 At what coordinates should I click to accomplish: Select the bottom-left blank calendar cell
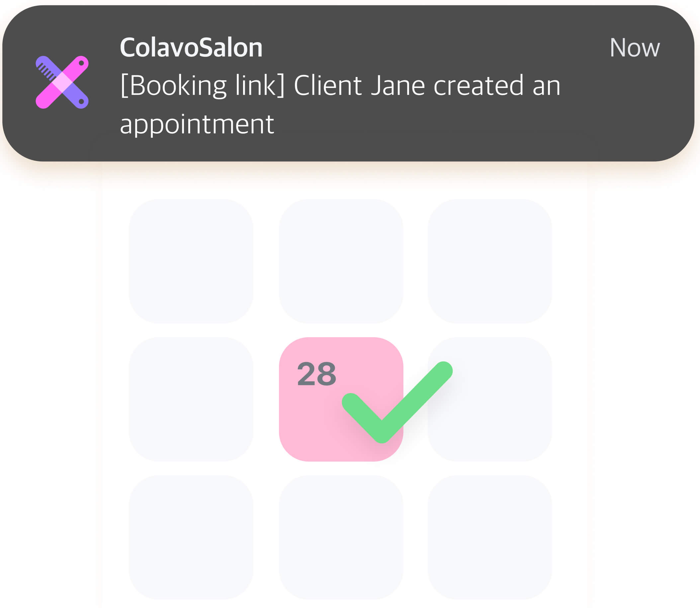[x=191, y=537]
